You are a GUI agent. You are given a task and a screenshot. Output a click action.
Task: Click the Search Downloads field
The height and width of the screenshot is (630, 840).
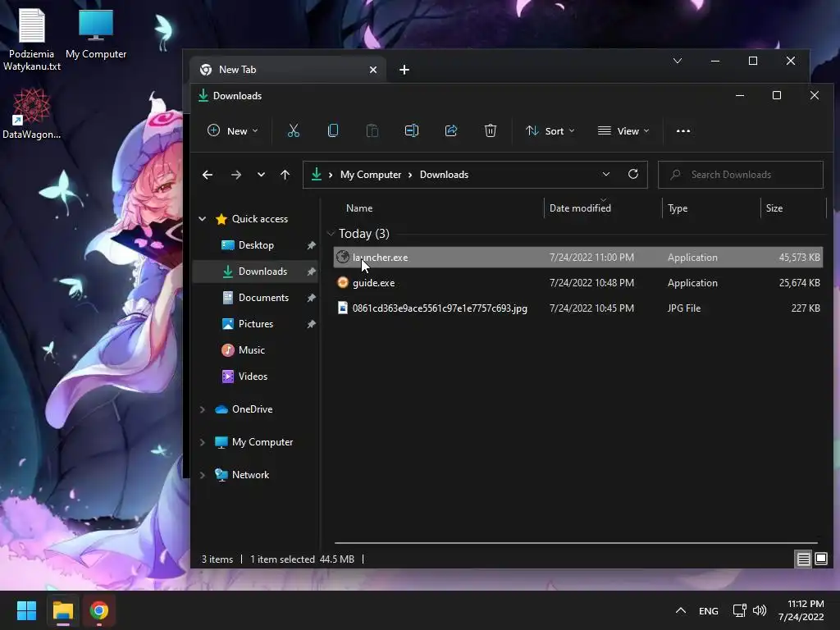pos(741,175)
